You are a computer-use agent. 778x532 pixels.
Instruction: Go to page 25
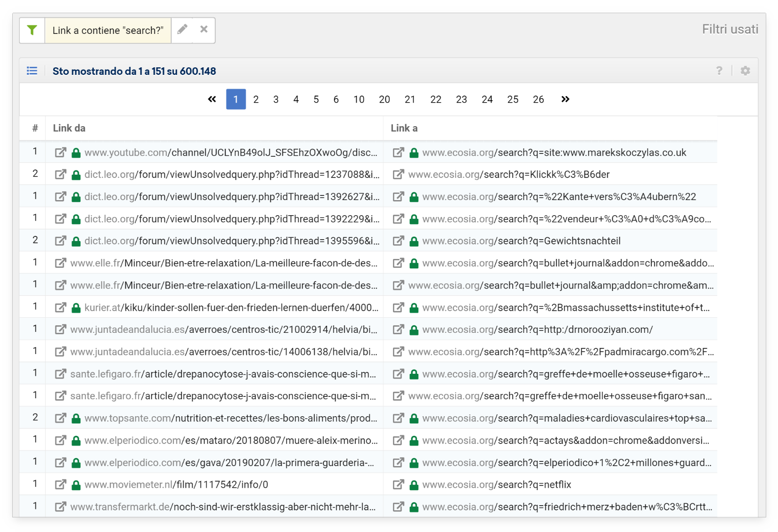pos(513,99)
